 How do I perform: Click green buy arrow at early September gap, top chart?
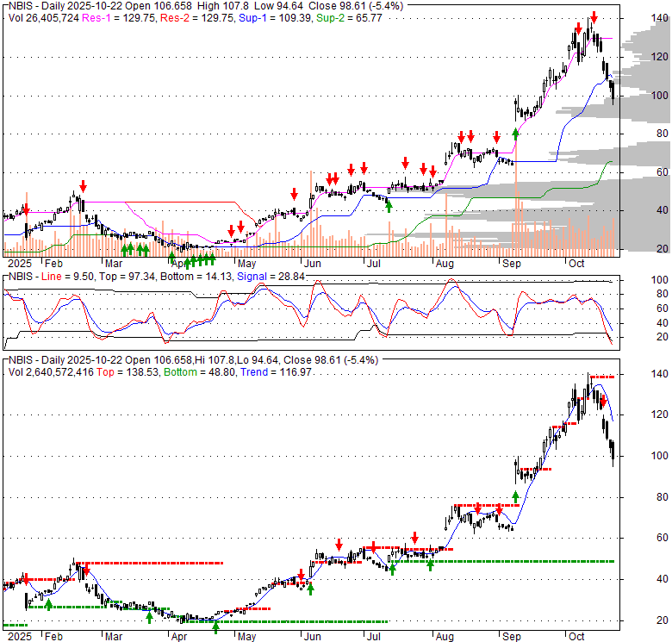516,133
